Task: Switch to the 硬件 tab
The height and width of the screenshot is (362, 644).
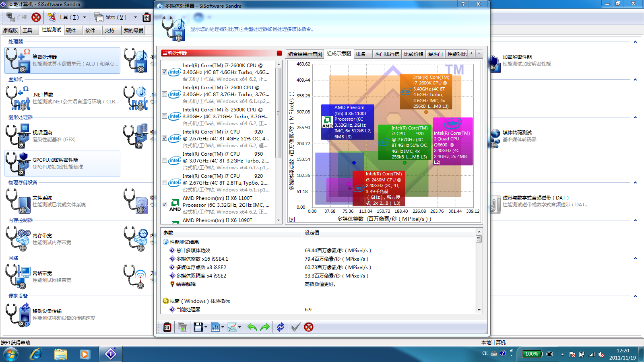Action: [71, 31]
